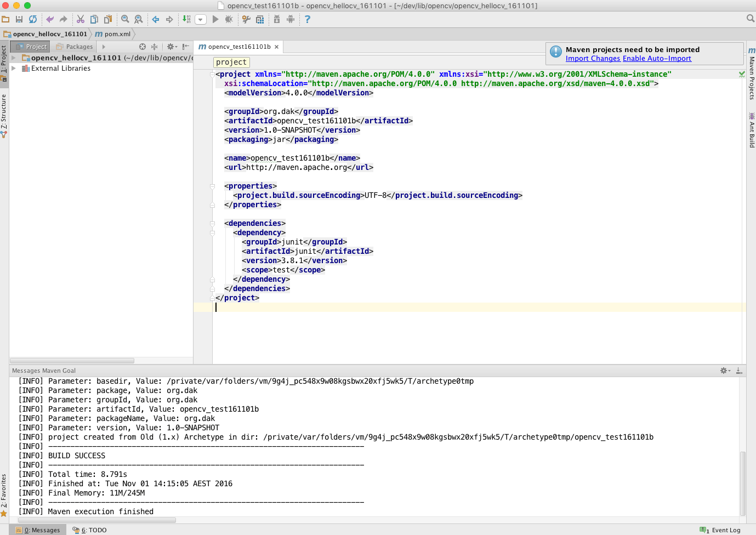Image resolution: width=756 pixels, height=535 pixels.
Task: Show more project view tabs arrow
Action: coord(104,47)
